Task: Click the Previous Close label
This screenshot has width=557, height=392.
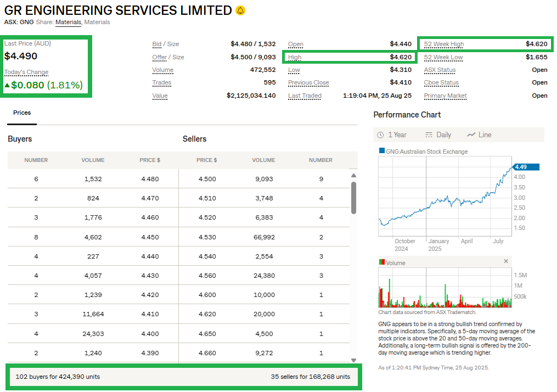Action: pyautogui.click(x=308, y=83)
